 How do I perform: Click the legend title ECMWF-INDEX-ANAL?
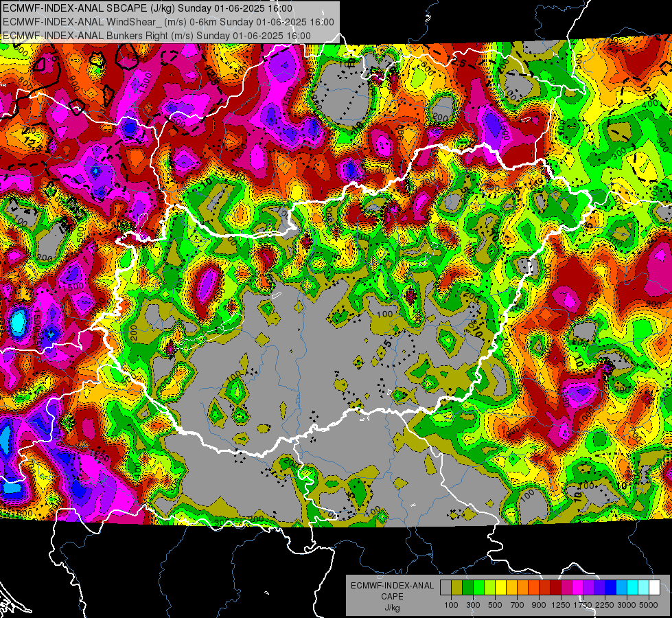pyautogui.click(x=392, y=586)
